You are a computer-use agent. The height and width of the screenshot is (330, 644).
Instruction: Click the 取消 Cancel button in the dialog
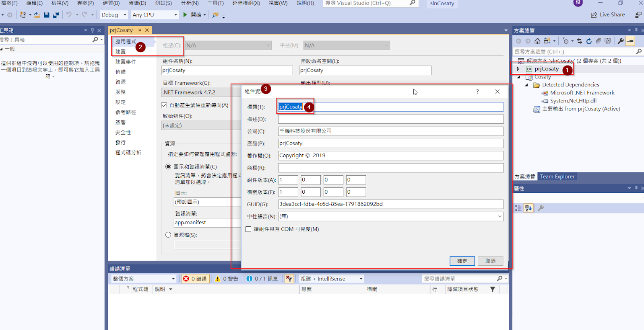coord(490,261)
